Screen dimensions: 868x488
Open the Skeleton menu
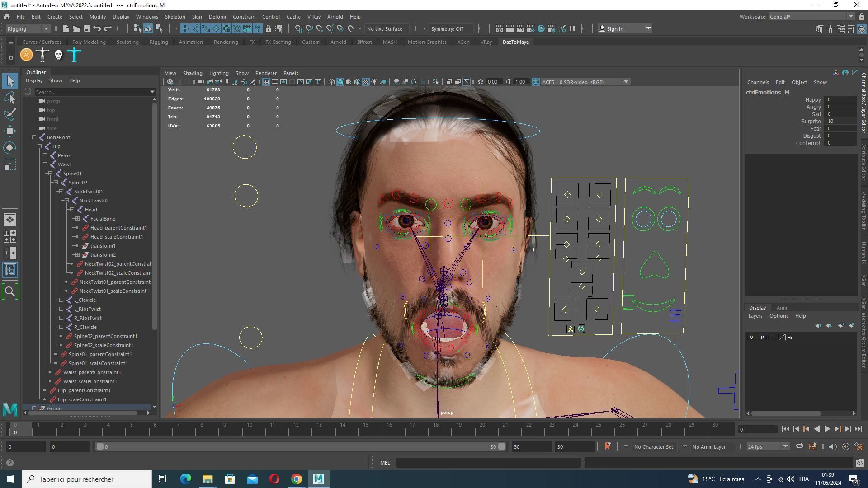pos(175,17)
